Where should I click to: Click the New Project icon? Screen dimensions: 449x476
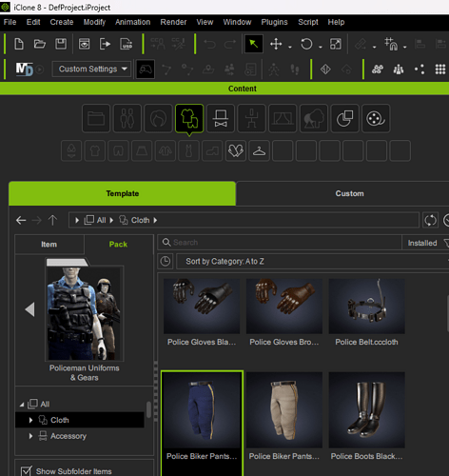pyautogui.click(x=19, y=44)
